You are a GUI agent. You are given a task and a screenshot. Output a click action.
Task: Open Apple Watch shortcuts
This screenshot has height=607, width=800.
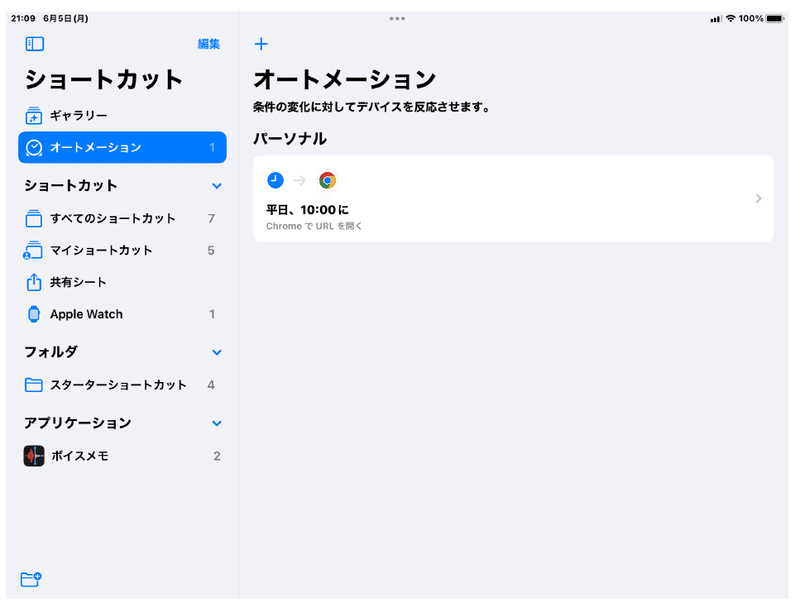(x=122, y=314)
